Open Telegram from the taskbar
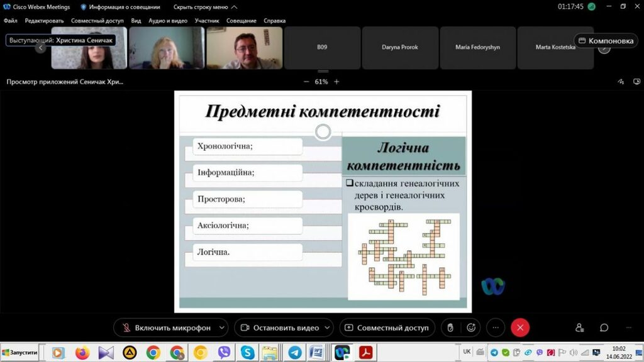Screen dimensions: 644x362 click(294, 353)
